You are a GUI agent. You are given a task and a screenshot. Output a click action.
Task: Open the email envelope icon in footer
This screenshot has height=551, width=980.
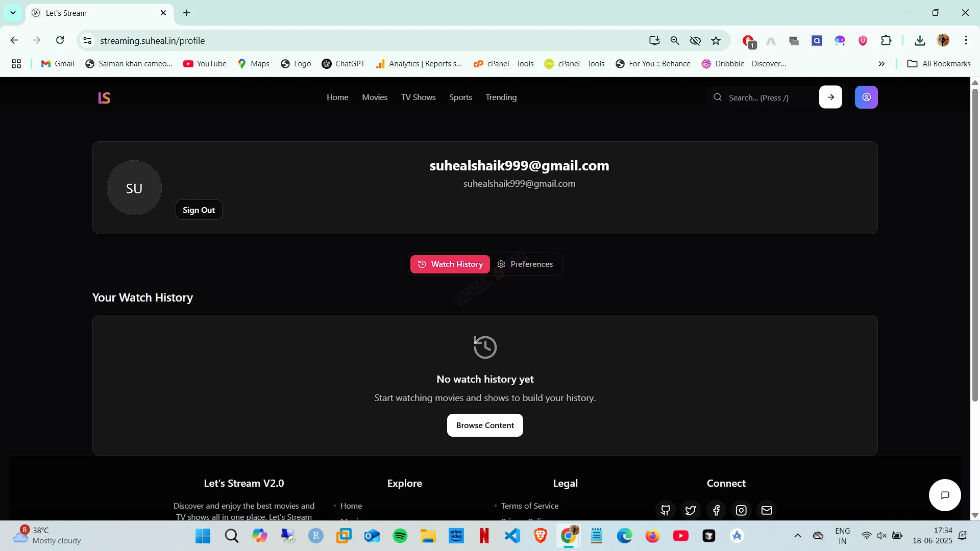click(x=767, y=510)
